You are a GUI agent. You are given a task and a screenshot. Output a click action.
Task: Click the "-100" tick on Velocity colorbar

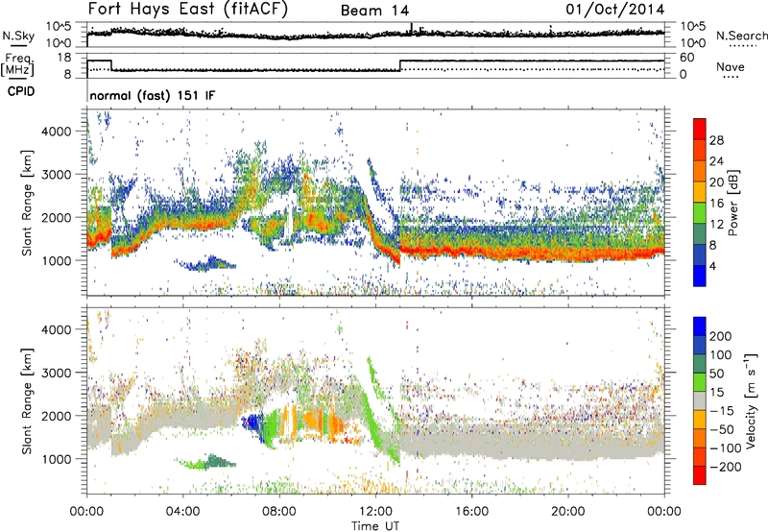(x=726, y=448)
